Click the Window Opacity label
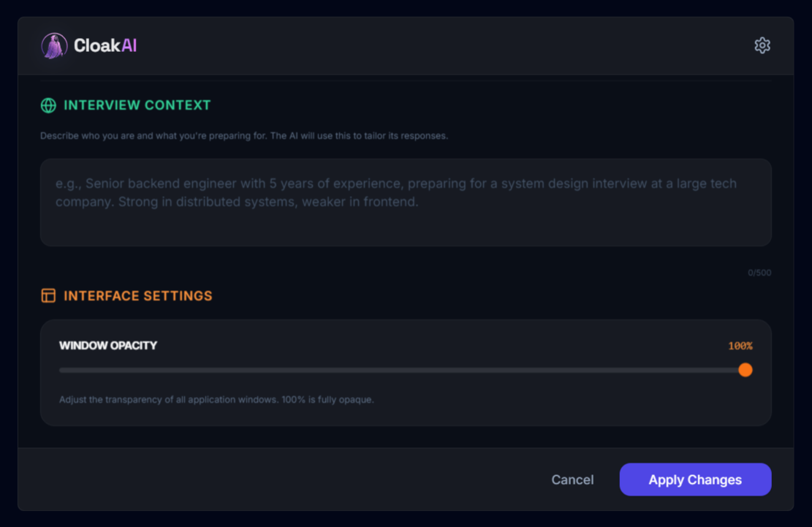 tap(108, 346)
